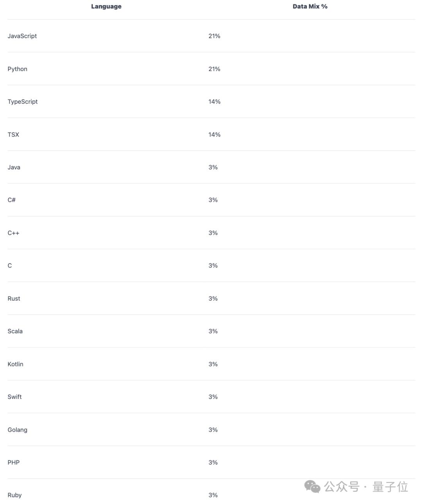
Task: Select the Kotlin row label
Action: pos(16,364)
